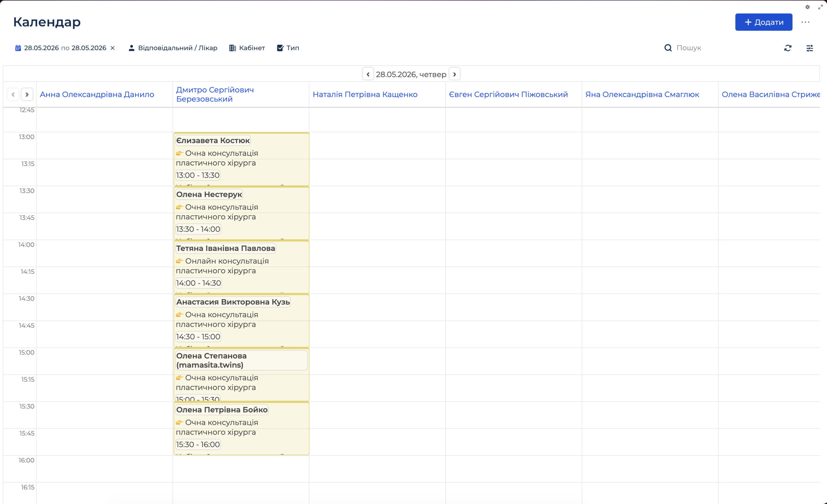Open patient Анастасия Викторовна Кузь
The height and width of the screenshot is (504, 827).
pos(233,302)
